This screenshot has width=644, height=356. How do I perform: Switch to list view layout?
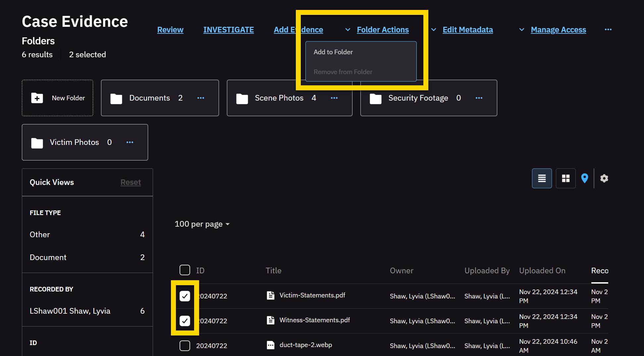click(x=542, y=178)
